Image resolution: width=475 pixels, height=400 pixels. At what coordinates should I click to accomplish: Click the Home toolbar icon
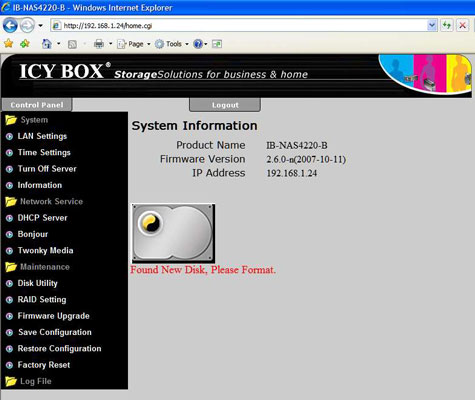(47, 44)
